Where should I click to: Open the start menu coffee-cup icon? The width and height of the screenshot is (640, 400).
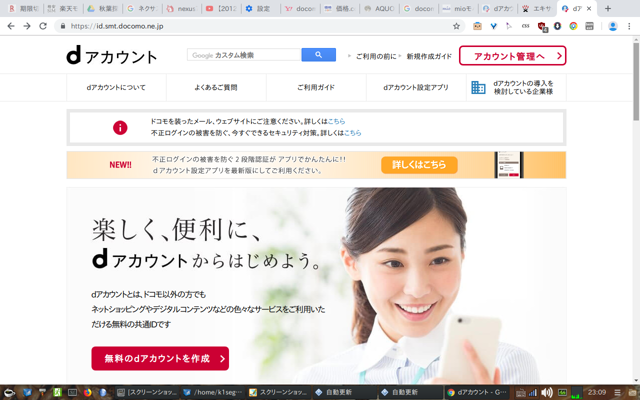point(9,393)
